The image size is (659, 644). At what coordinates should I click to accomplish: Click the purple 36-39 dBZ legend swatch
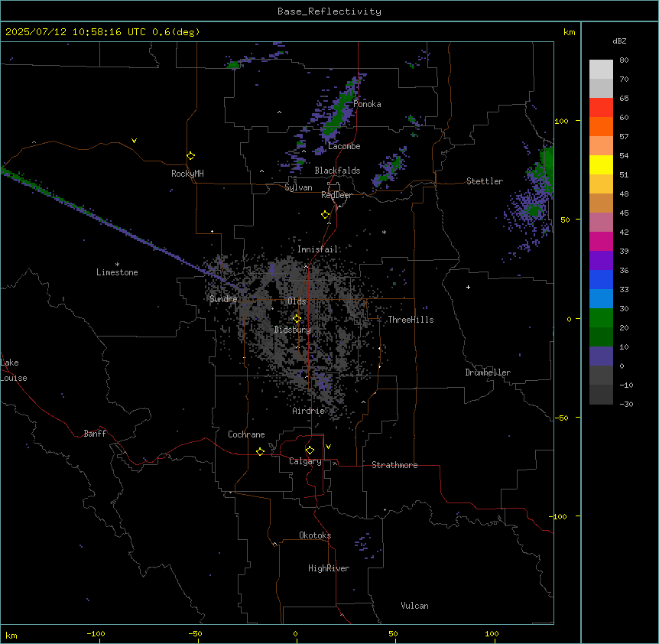tap(601, 261)
